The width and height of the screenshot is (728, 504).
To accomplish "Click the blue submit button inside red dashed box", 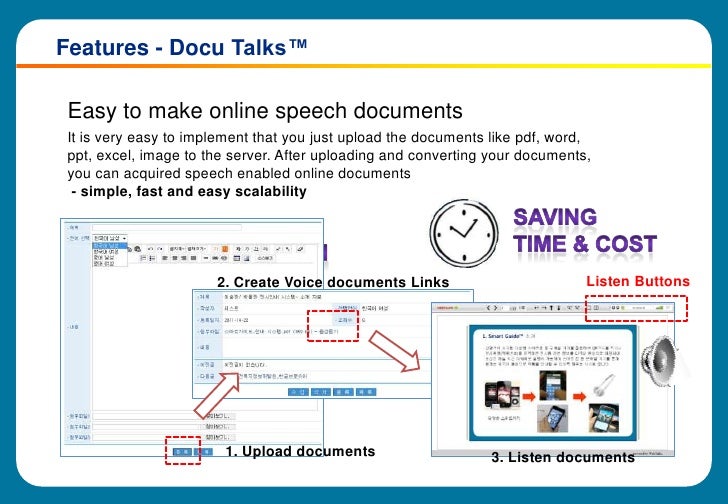I will click(x=181, y=451).
